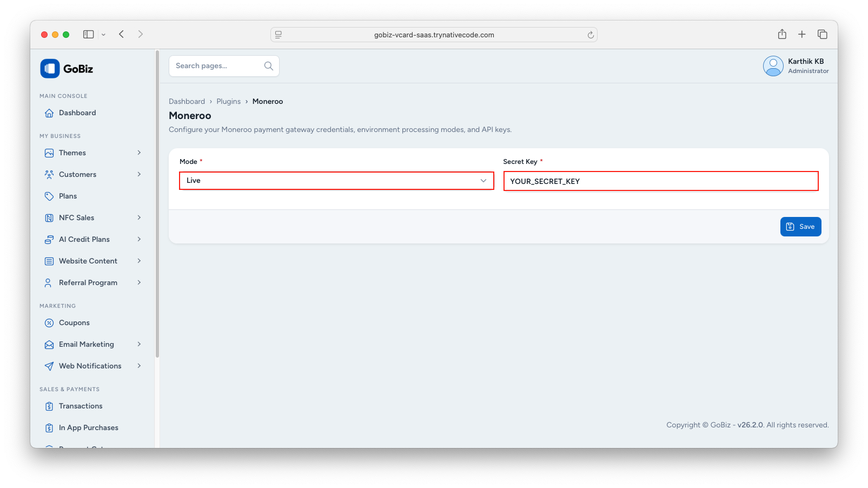Click the GoBiz brand name

click(x=78, y=69)
